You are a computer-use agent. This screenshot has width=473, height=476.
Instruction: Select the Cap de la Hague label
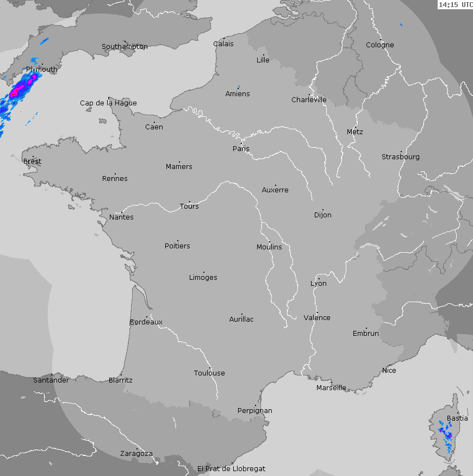point(108,103)
